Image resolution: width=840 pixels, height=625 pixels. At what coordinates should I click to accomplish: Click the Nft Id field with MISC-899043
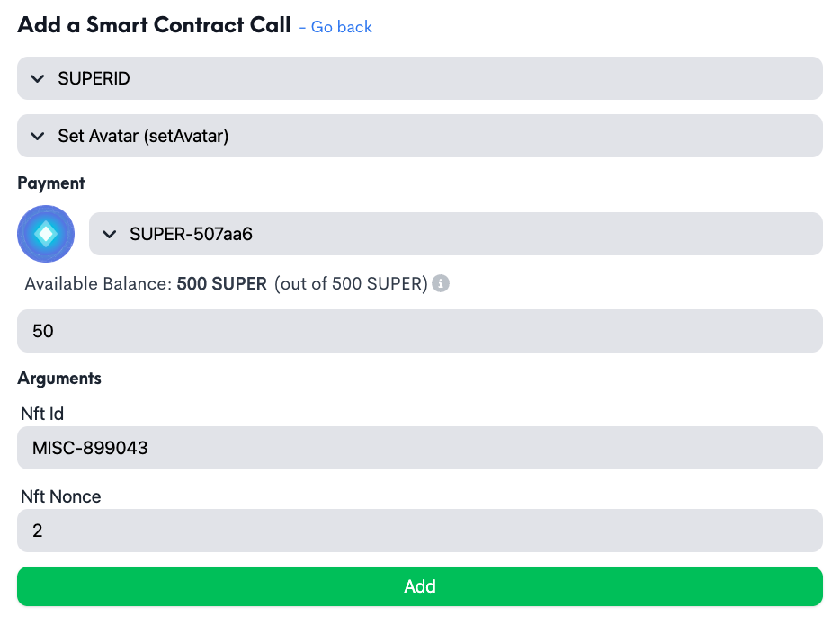click(419, 448)
